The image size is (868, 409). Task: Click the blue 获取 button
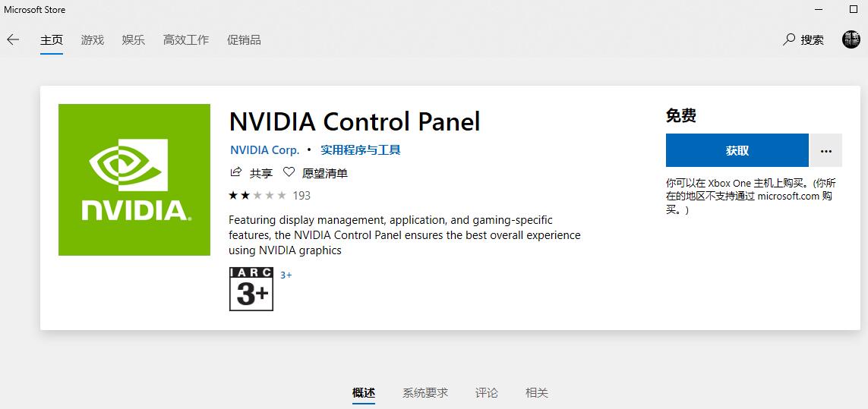tap(737, 150)
